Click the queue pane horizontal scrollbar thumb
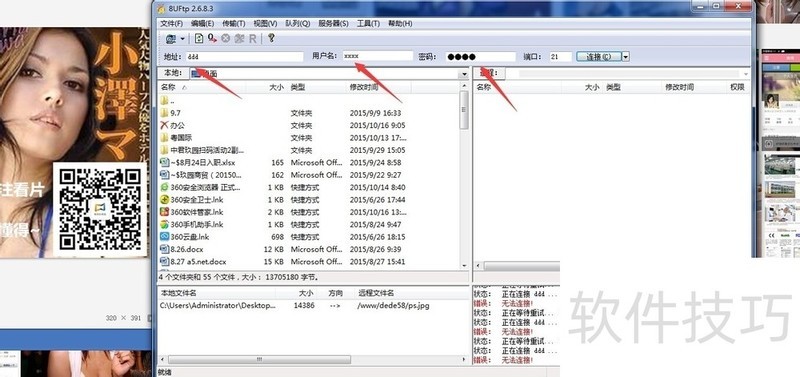Image resolution: width=800 pixels, height=377 pixels. tap(259, 360)
